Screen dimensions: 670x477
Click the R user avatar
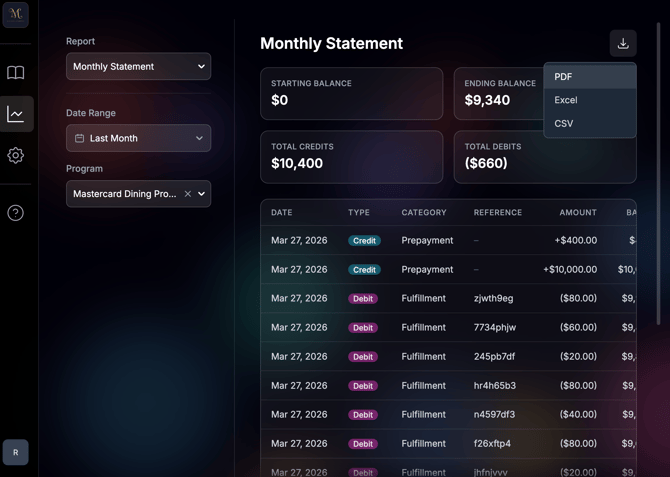15,453
